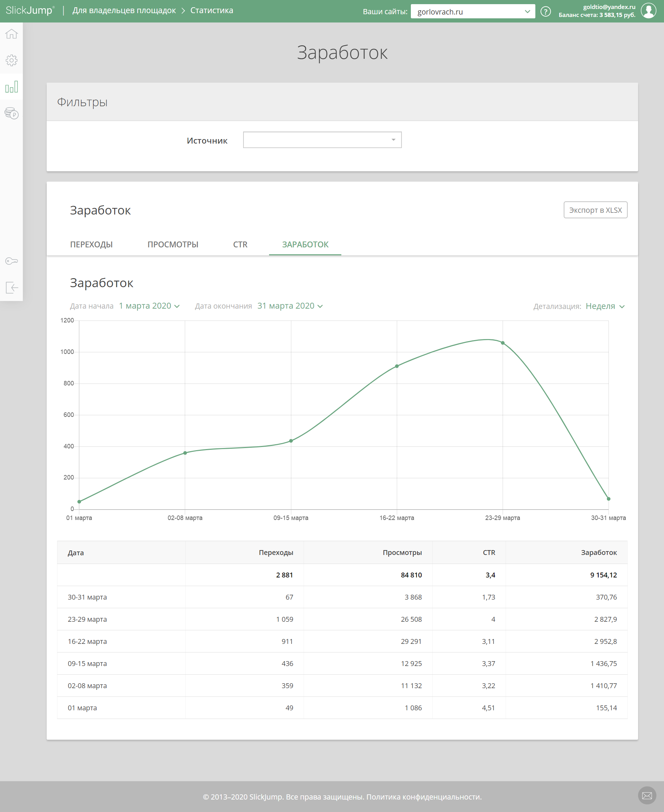
Task: Select the statistics bar chart sidebar icon
Action: pyautogui.click(x=11, y=87)
